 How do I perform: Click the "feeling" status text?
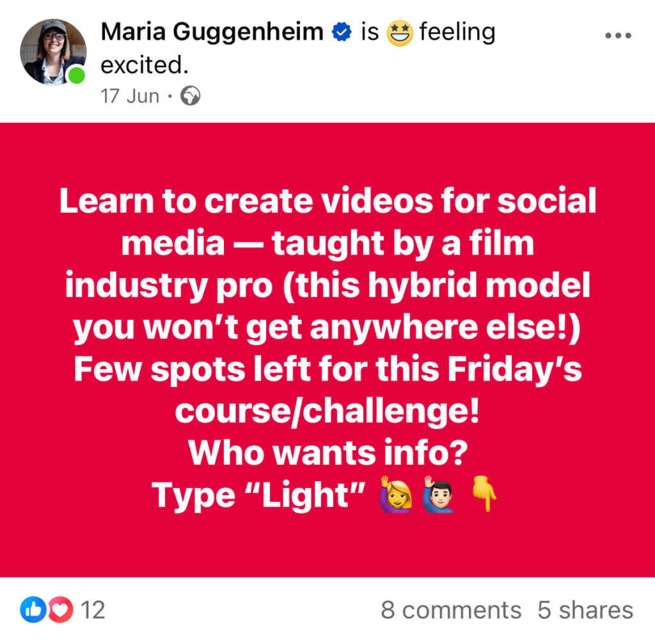(457, 33)
